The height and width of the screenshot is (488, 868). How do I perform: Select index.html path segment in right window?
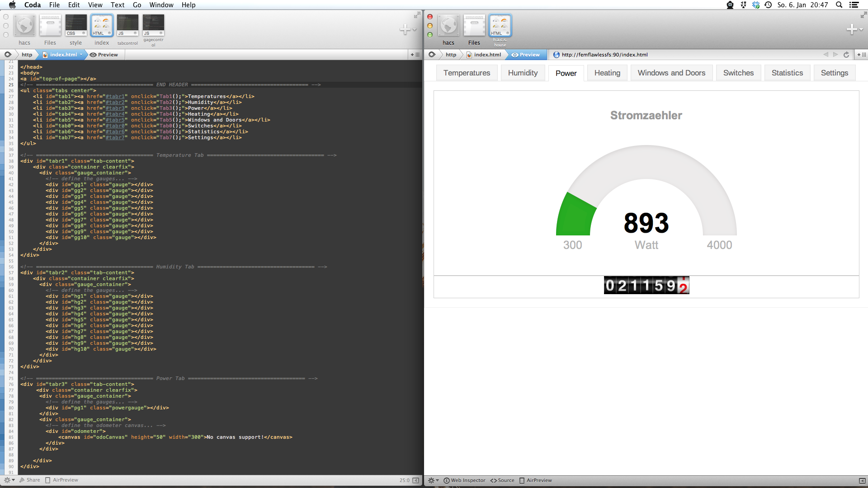[x=484, y=55]
